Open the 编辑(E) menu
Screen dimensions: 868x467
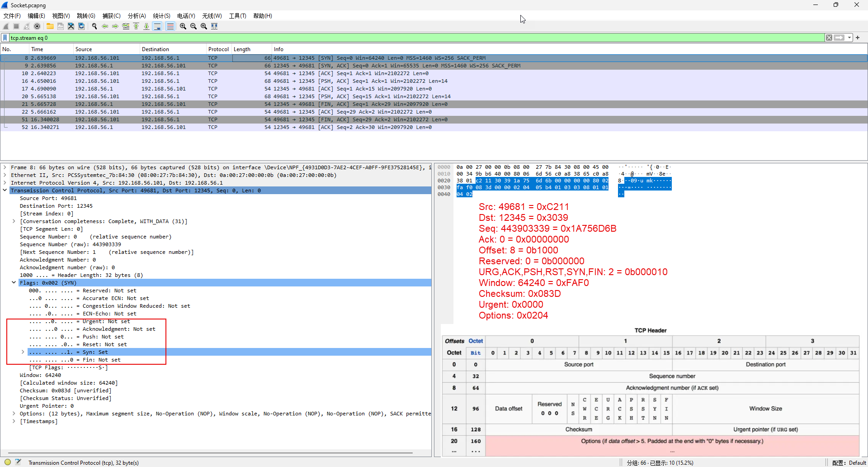(x=36, y=16)
